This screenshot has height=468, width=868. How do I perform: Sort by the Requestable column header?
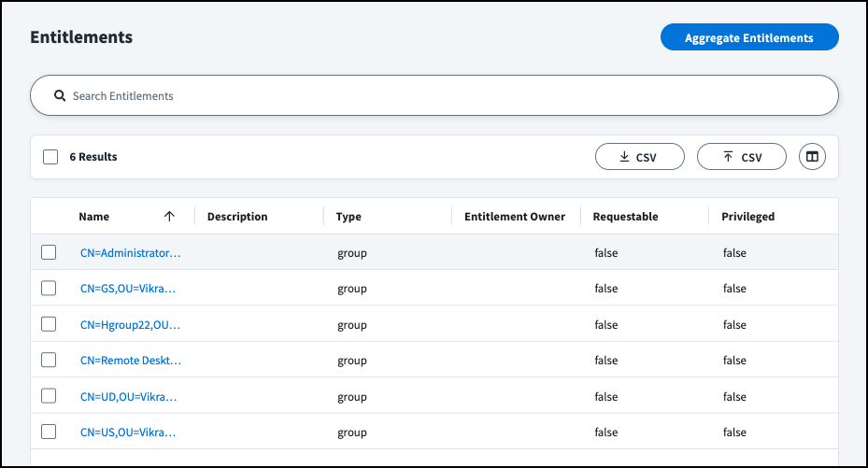tap(625, 217)
